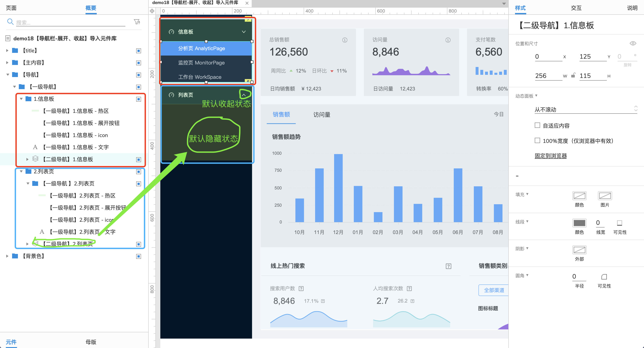The height and width of the screenshot is (348, 644).
Task: Select 工作台 WorkSpace menu item
Action: (x=206, y=77)
